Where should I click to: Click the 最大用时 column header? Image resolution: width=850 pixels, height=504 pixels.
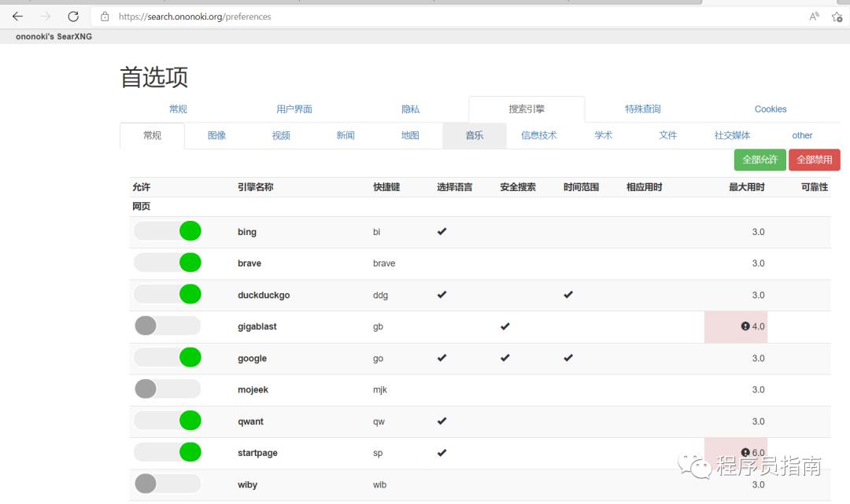coord(746,187)
